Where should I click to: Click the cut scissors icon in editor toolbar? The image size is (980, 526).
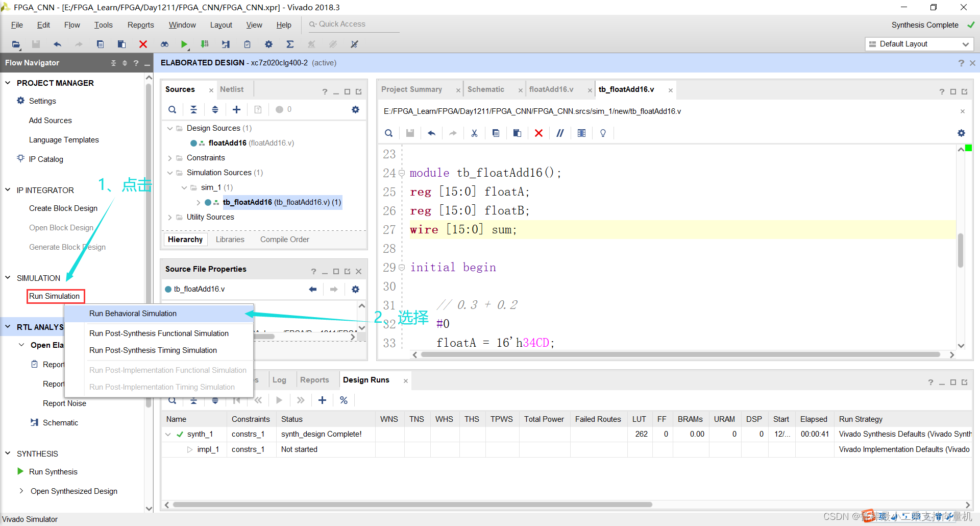[474, 133]
